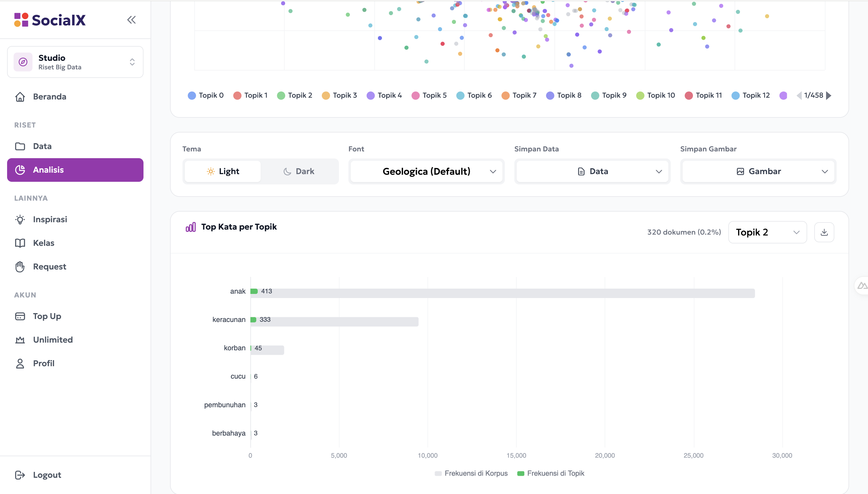Click the 'pembunuhan' word label
The height and width of the screenshot is (494, 868).
(x=225, y=405)
